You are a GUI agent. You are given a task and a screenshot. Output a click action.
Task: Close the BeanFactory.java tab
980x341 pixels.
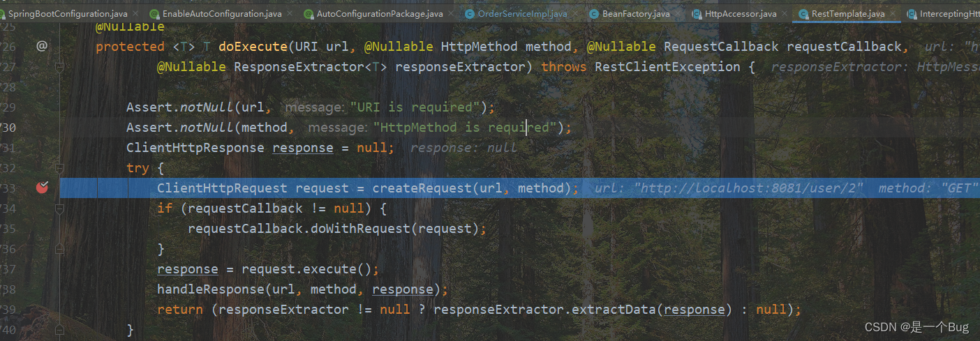[678, 13]
